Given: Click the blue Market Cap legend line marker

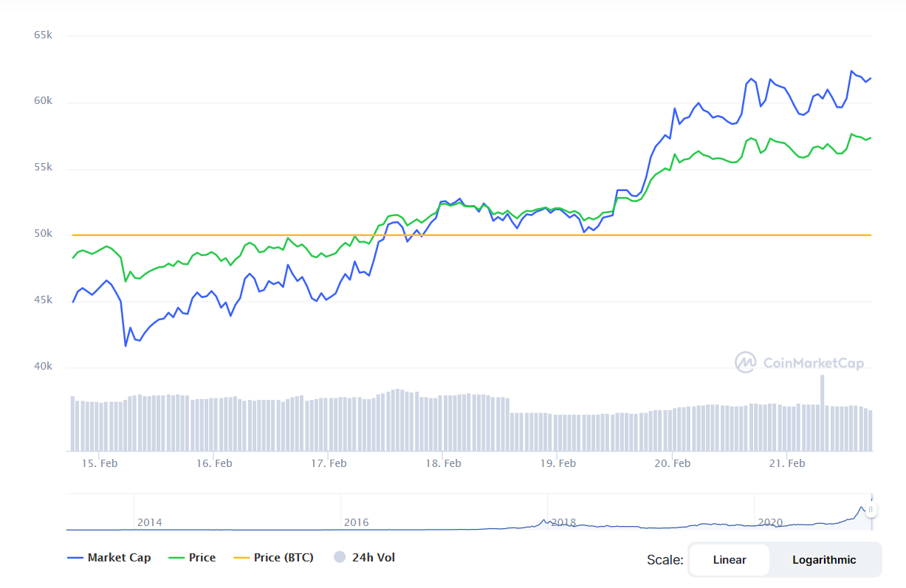Looking at the screenshot, I should point(75,558).
